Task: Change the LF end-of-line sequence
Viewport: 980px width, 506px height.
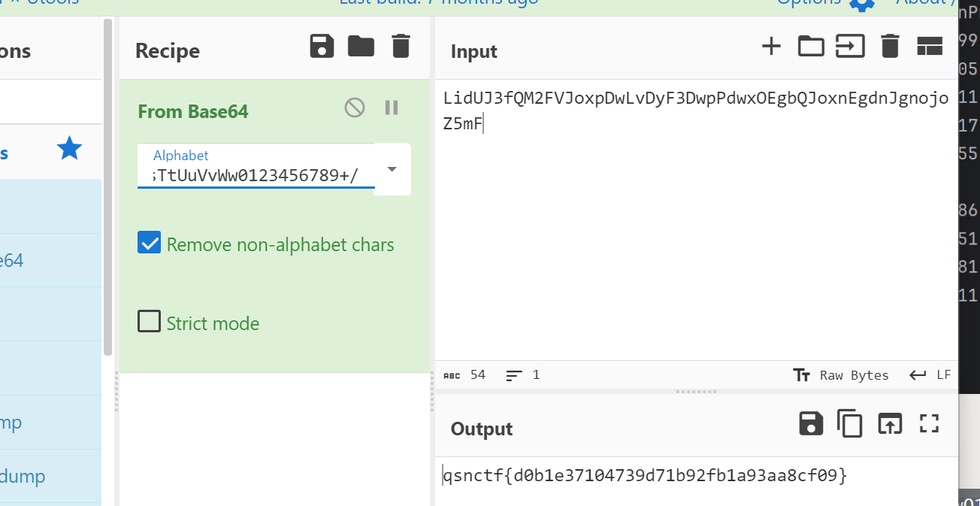Action: tap(930, 375)
